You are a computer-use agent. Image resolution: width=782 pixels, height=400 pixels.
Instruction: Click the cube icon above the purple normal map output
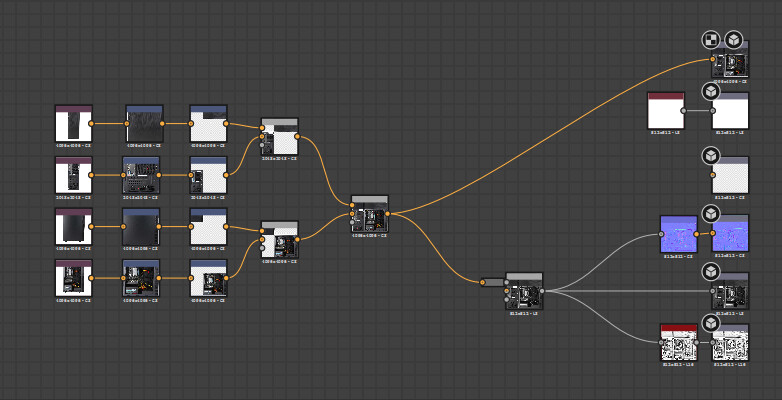pos(711,213)
